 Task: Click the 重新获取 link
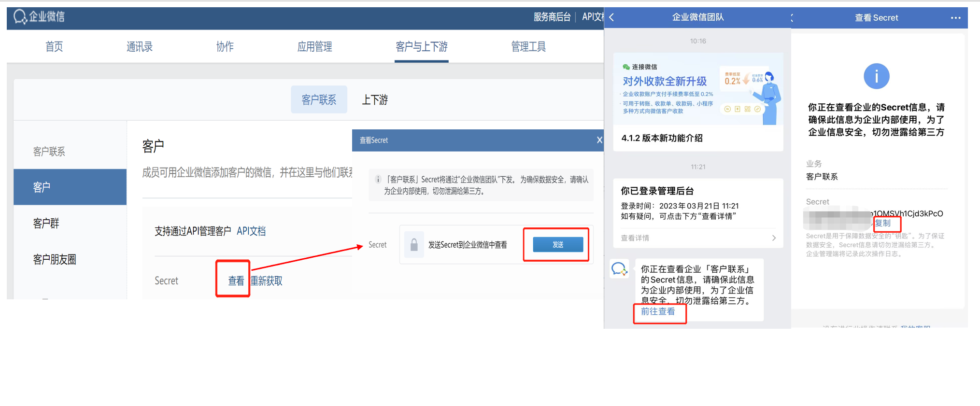(267, 280)
